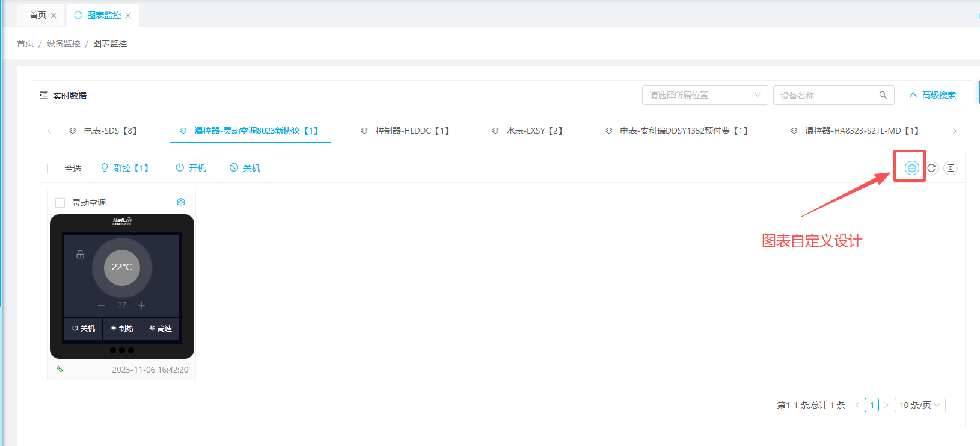
Task: Click the green link status icon
Action: (x=60, y=369)
